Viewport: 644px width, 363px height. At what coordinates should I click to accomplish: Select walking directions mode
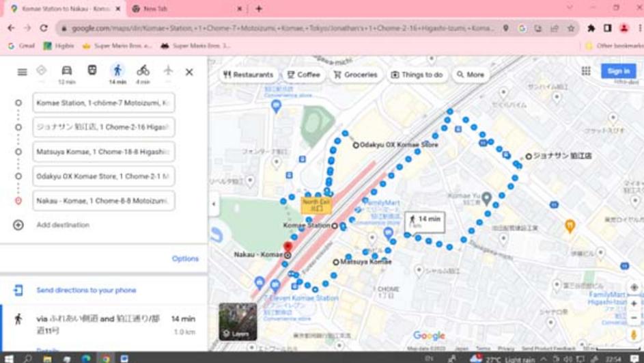[117, 70]
